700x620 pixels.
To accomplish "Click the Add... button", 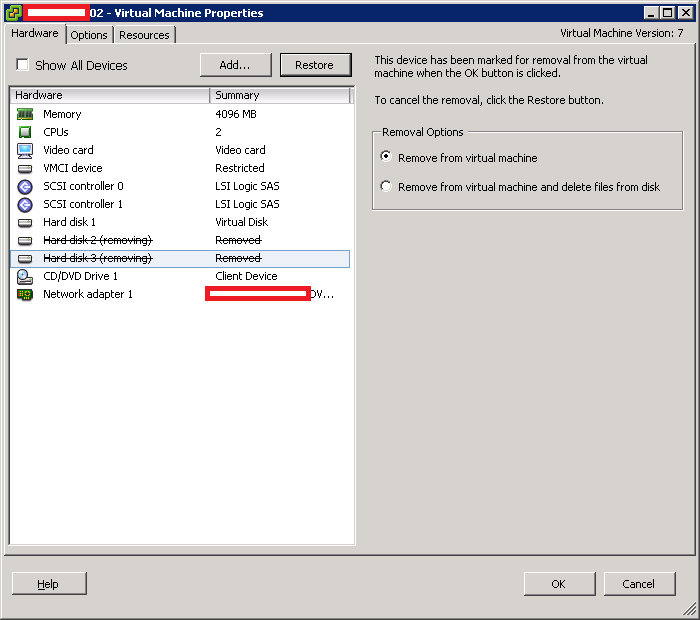I will [x=235, y=65].
